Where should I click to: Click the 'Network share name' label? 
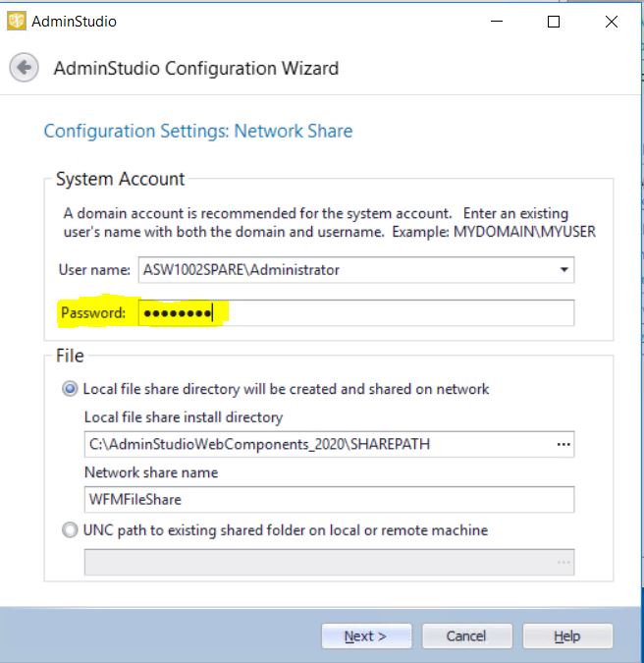151,472
